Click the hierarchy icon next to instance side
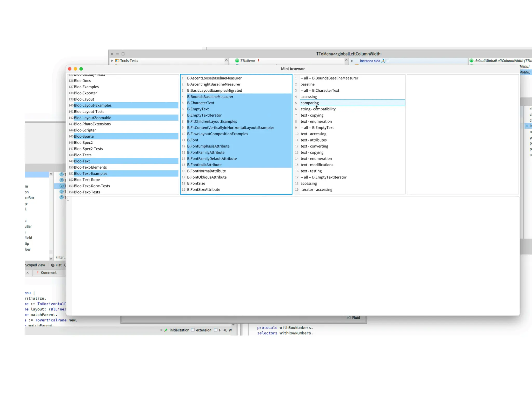 tap(383, 61)
